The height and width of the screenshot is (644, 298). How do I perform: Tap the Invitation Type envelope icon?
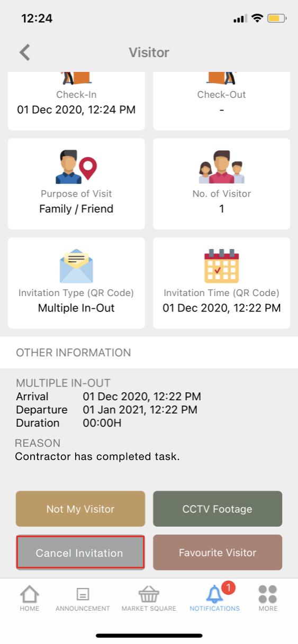click(x=76, y=266)
